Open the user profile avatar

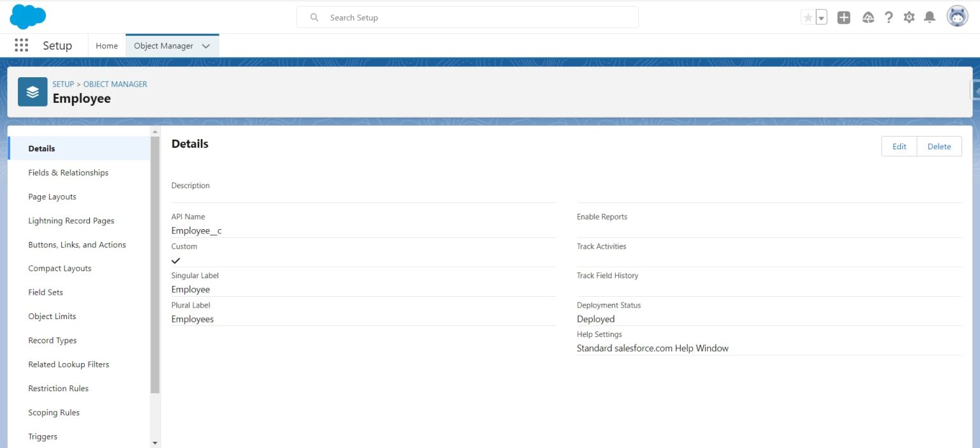[x=957, y=17]
